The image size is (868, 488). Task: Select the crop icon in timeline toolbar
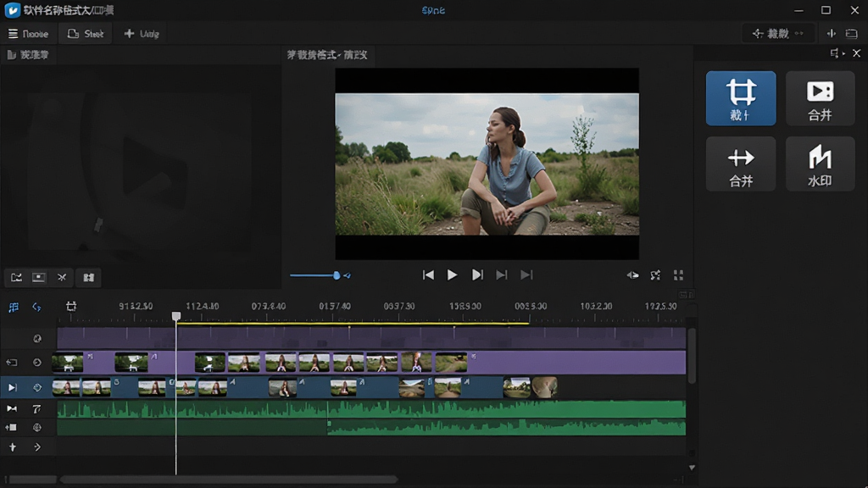click(71, 307)
